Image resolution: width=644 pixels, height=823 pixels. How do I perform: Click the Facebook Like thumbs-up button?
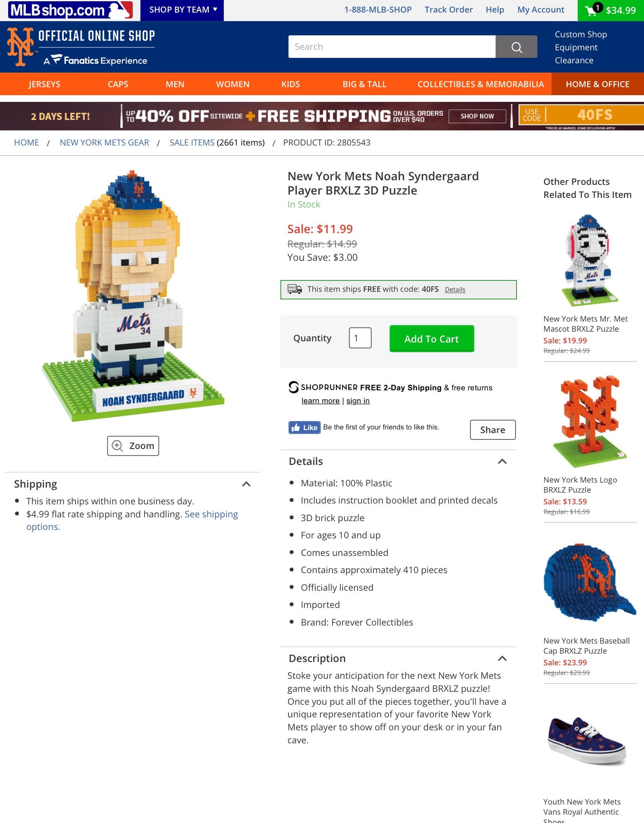tap(304, 427)
